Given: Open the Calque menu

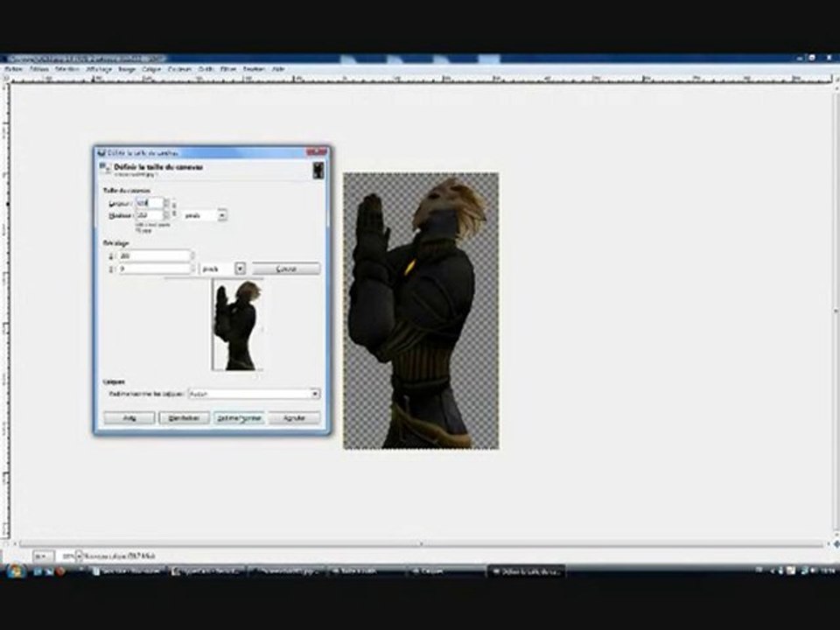Looking at the screenshot, I should (x=151, y=70).
